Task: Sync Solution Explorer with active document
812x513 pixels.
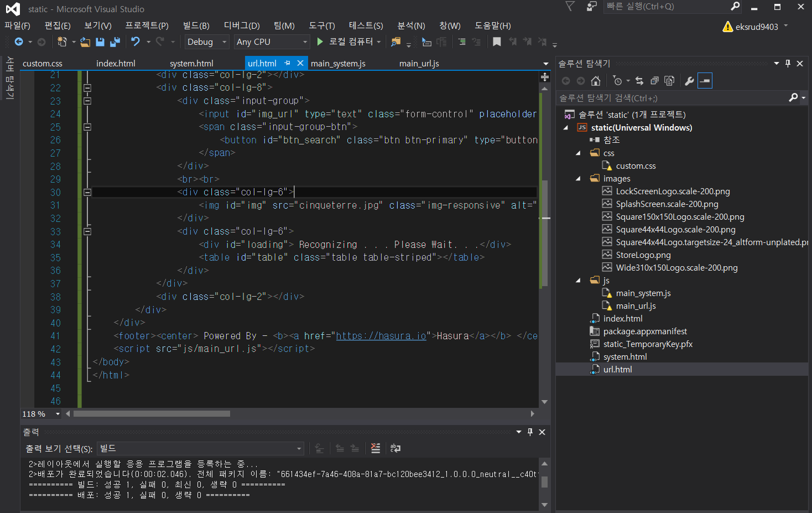Action: point(639,80)
